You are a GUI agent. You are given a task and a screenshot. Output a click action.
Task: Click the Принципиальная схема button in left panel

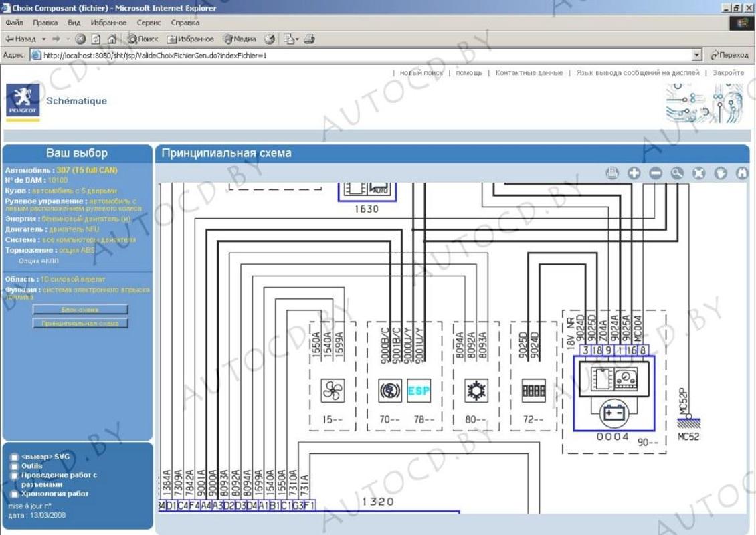coord(80,324)
